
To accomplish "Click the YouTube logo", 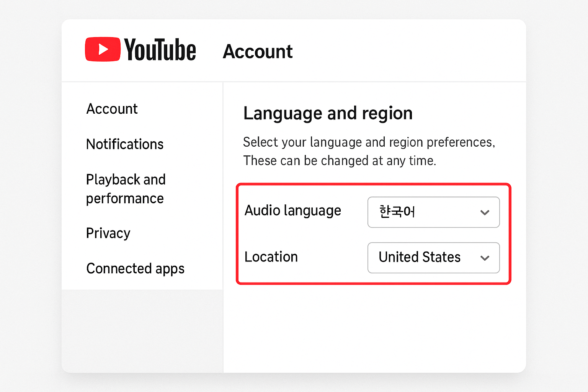I will [140, 49].
